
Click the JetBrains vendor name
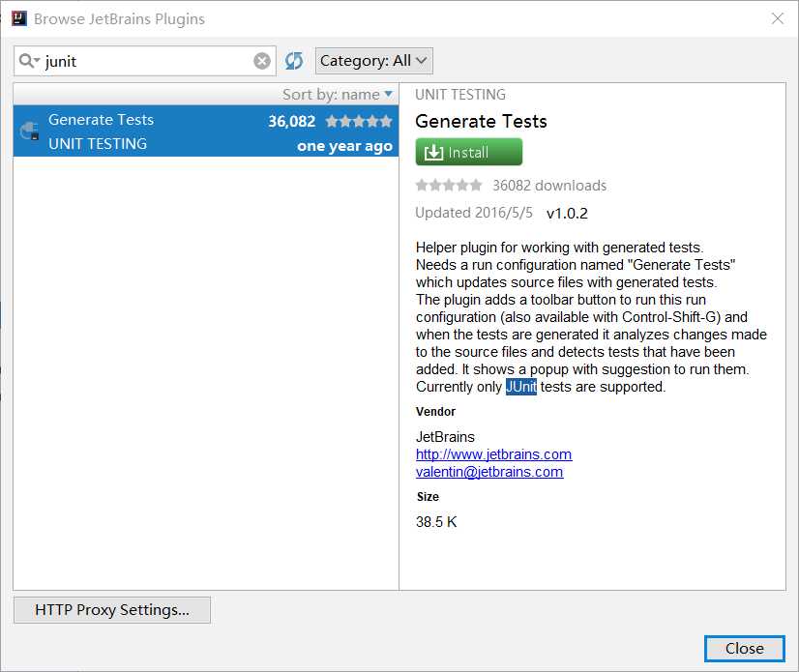[445, 437]
